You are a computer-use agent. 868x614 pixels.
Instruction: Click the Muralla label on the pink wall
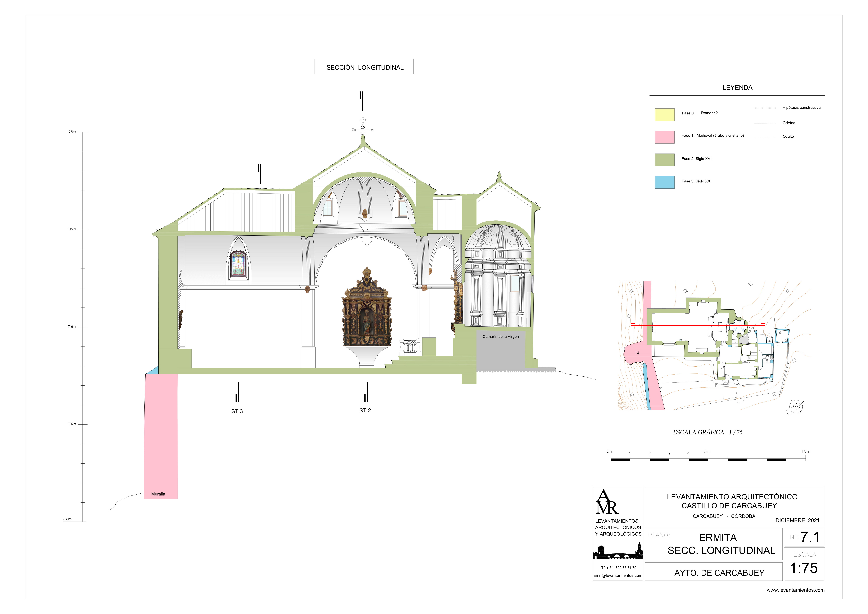click(x=158, y=494)
